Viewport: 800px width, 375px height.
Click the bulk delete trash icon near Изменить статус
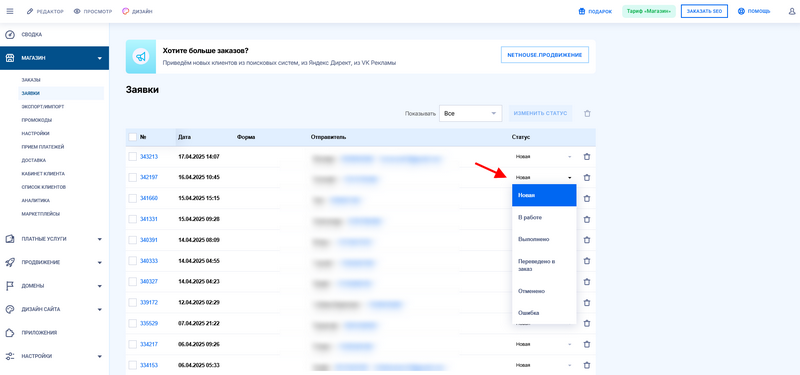(x=587, y=114)
